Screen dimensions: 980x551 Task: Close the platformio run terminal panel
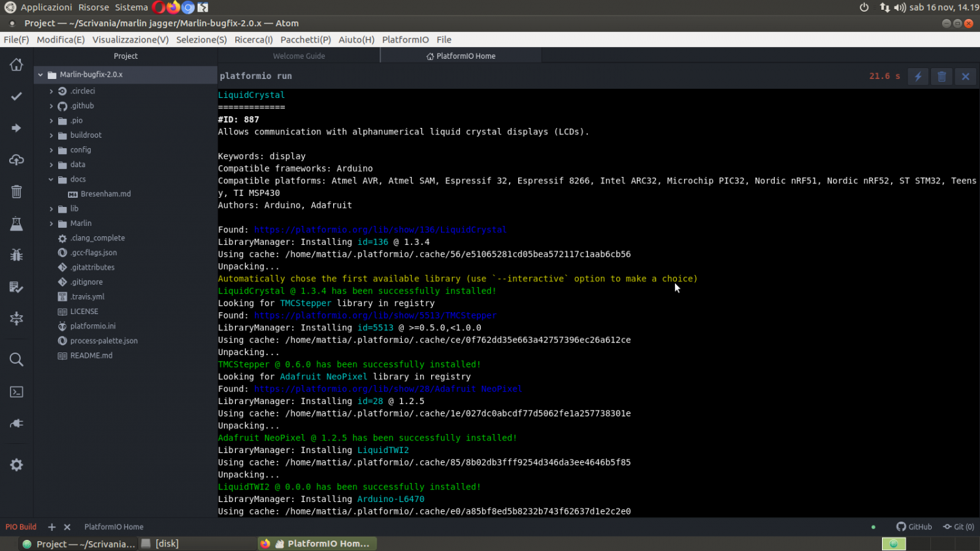pos(965,76)
